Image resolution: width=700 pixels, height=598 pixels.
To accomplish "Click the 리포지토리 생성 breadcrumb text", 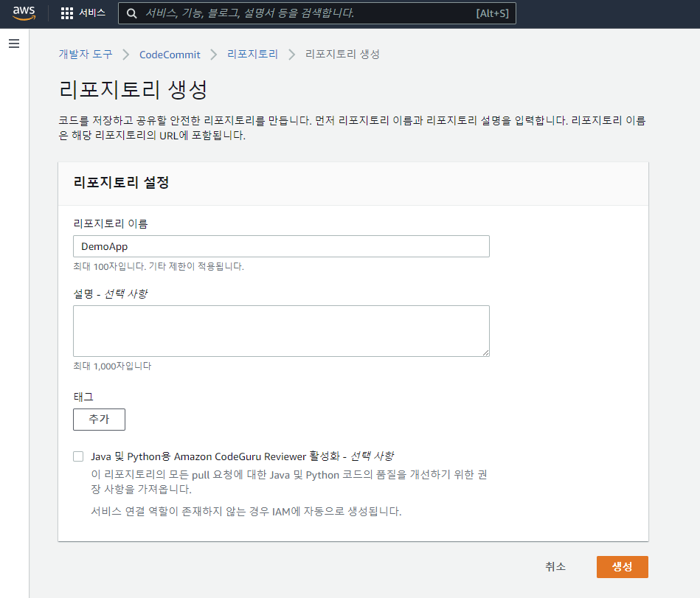I will tap(342, 54).
